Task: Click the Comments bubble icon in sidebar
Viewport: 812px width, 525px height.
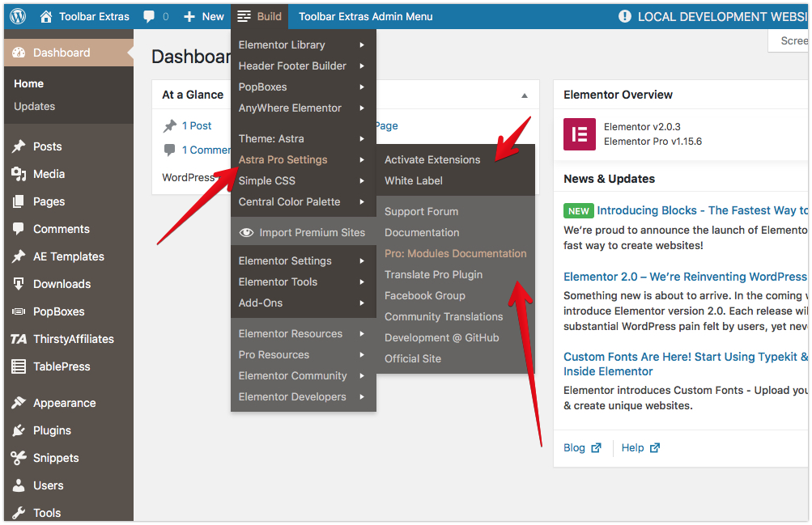Action: (19, 229)
